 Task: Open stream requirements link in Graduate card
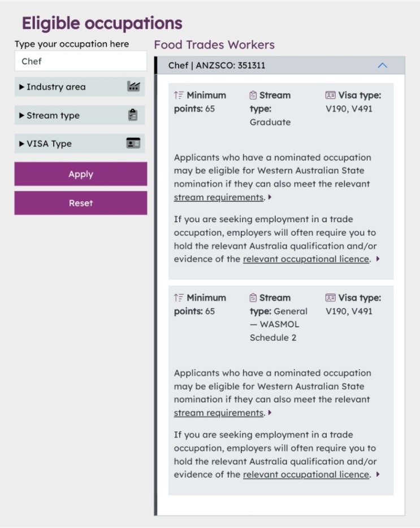pos(219,197)
